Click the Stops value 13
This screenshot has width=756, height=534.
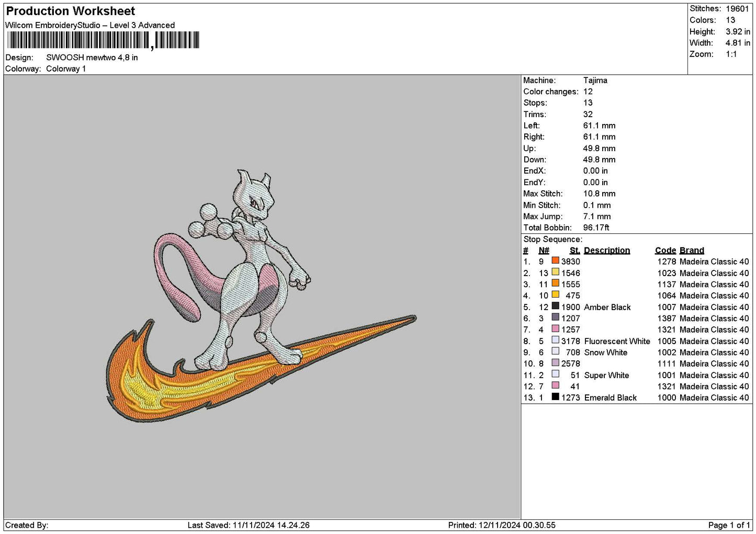(x=588, y=103)
